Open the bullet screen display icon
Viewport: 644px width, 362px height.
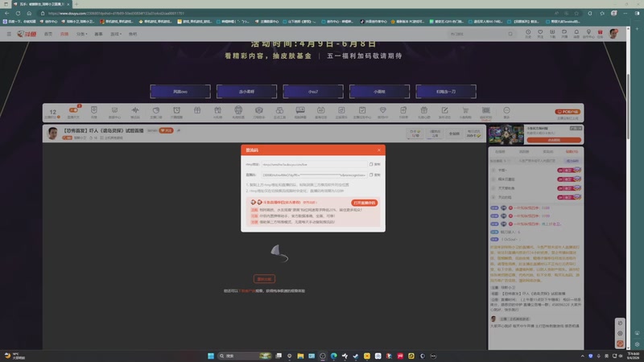pos(300,110)
